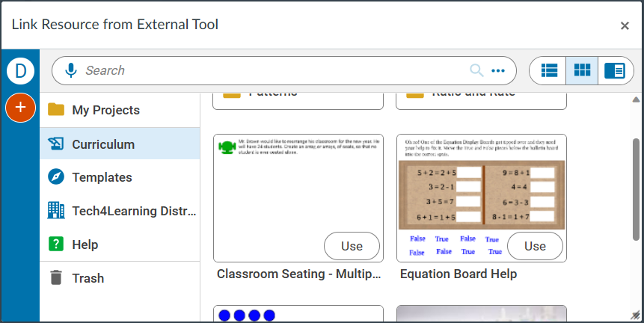Open Help in sidebar

[x=120, y=244]
